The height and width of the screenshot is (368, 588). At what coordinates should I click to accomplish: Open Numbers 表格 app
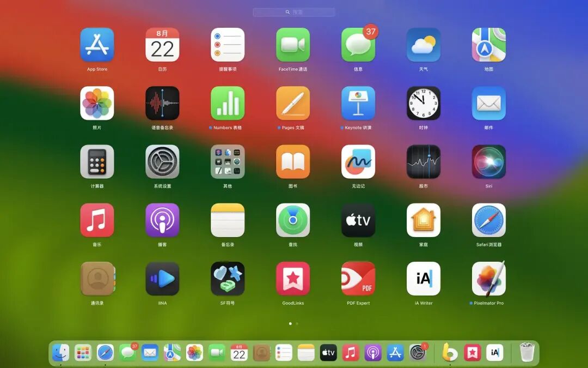tap(228, 103)
